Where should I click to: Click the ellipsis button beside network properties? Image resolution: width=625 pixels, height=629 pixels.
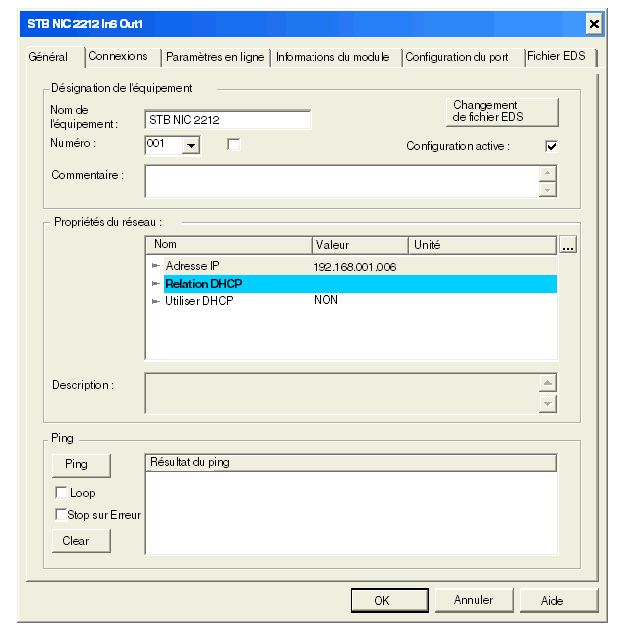coord(568,244)
